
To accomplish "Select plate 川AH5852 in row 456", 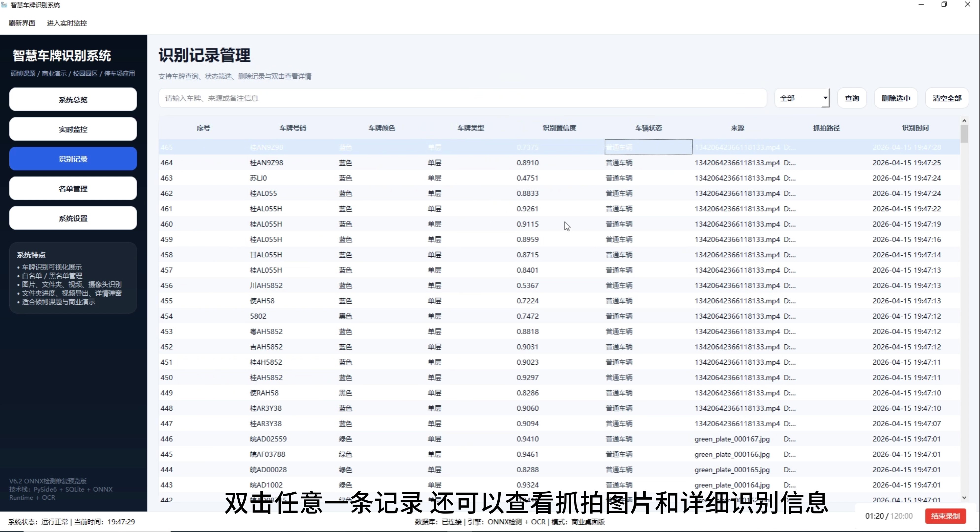I will coord(266,285).
